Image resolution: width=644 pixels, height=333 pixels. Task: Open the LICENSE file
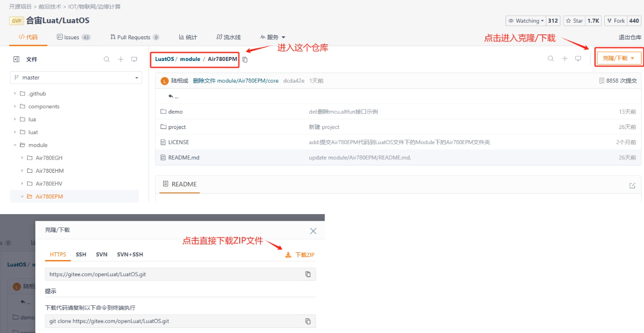[178, 142]
